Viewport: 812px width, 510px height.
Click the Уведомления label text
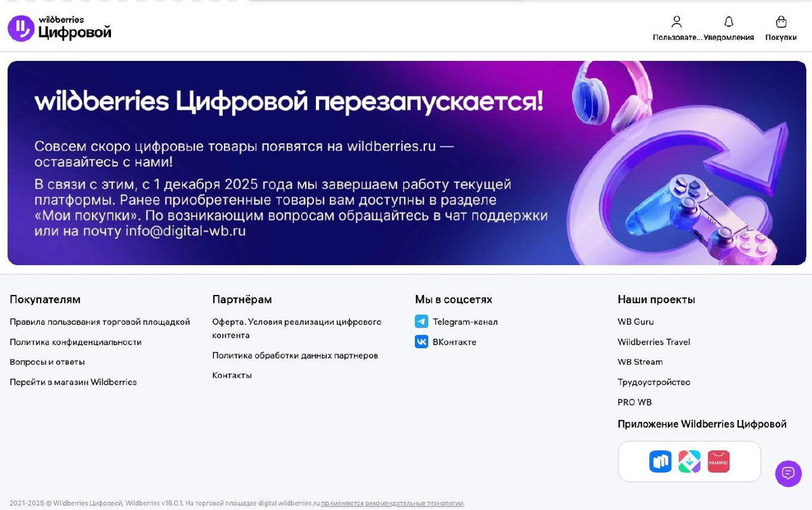[729, 37]
